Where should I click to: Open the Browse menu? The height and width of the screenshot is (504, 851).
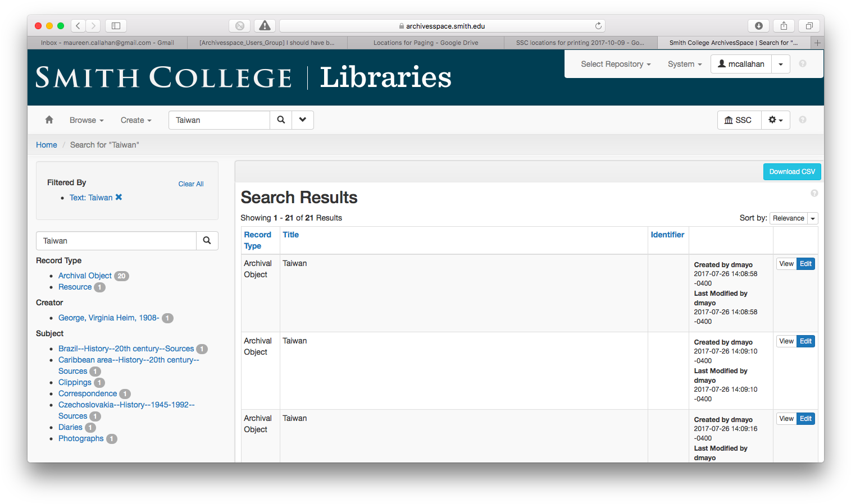tap(87, 120)
